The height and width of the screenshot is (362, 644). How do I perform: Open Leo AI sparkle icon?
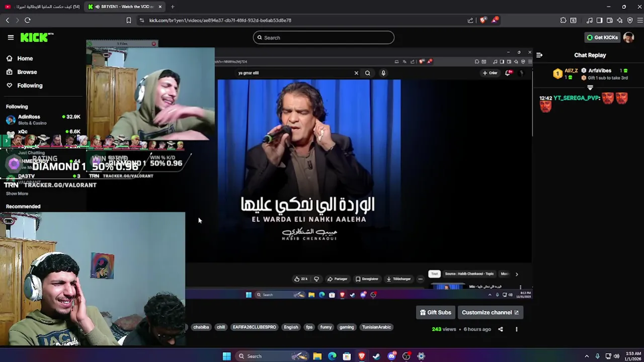coord(620,20)
